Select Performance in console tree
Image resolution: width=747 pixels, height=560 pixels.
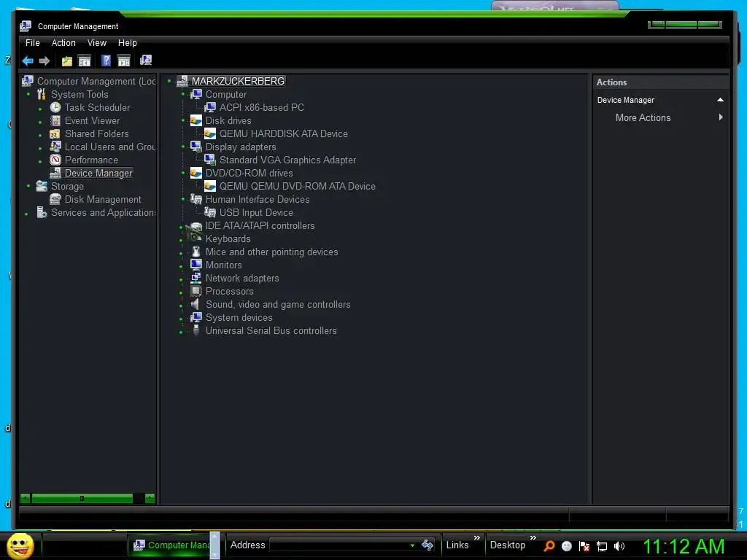91,160
